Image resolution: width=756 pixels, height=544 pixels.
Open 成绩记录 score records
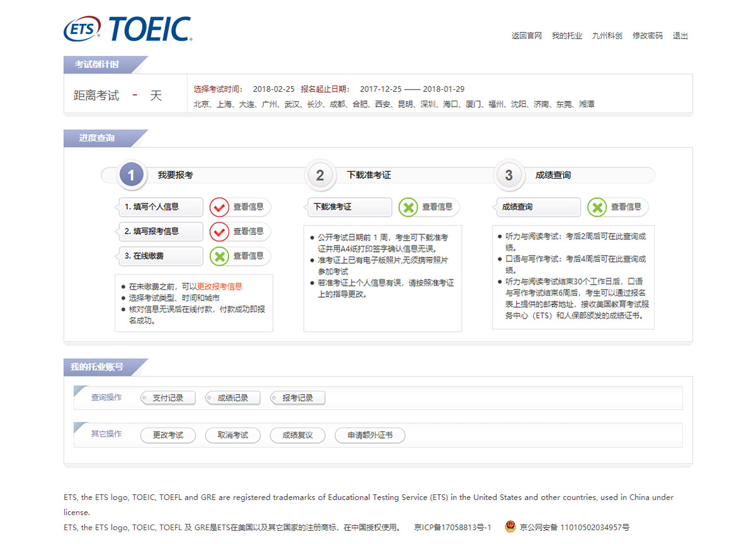[x=232, y=398]
